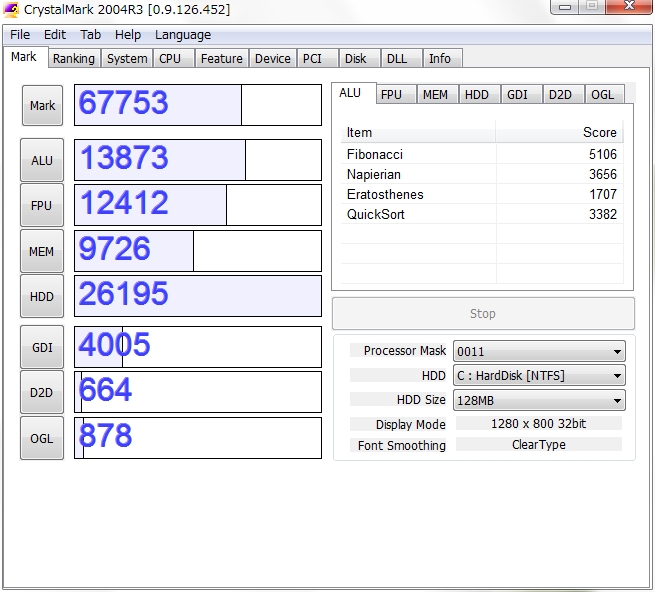This screenshot has height=592, width=655.
Task: Click the HDD score bar 26195
Action: point(198,296)
